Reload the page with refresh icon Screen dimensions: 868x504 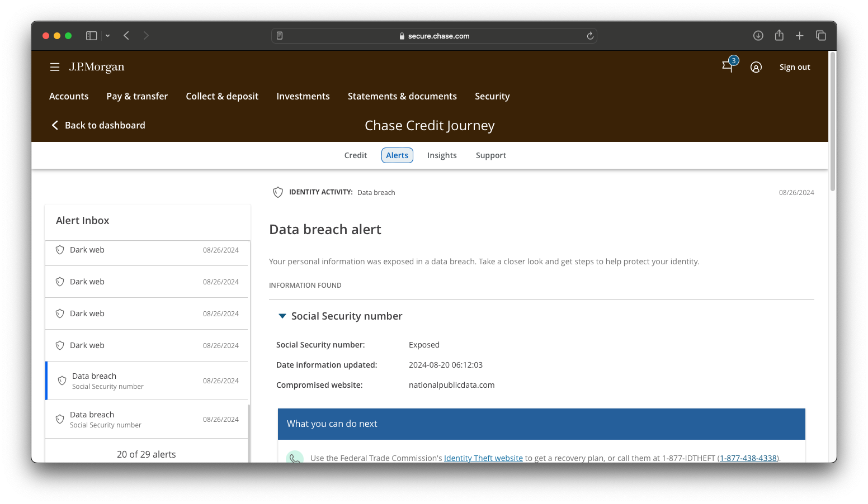pos(590,36)
